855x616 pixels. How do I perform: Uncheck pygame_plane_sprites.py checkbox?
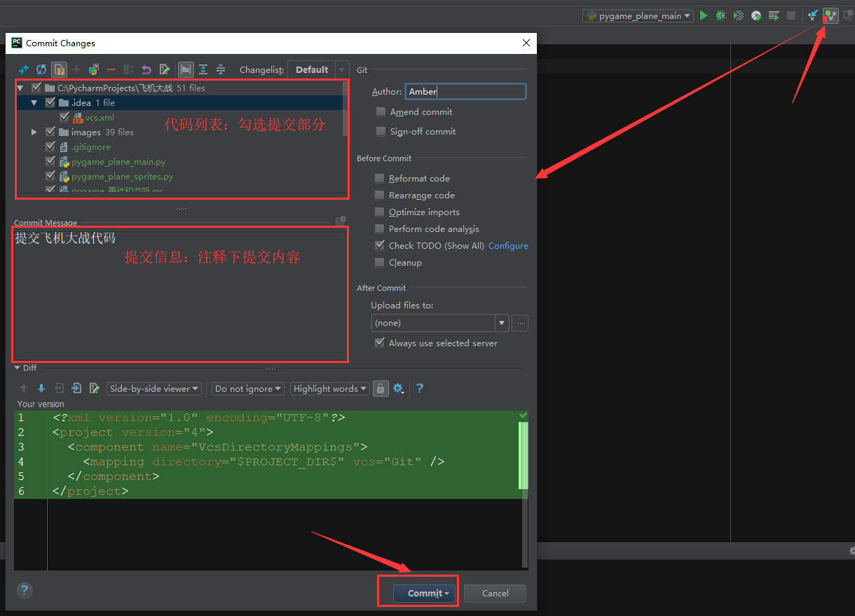pos(50,177)
